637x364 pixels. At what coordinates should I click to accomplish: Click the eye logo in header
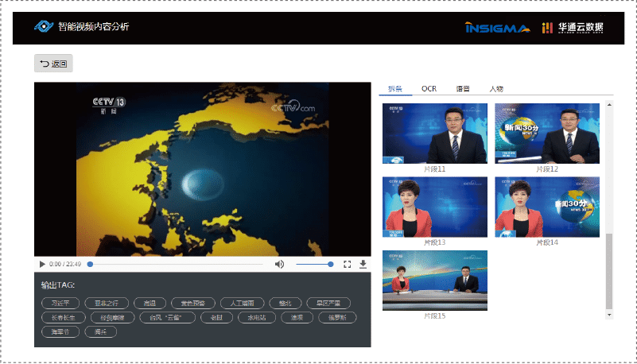click(43, 26)
